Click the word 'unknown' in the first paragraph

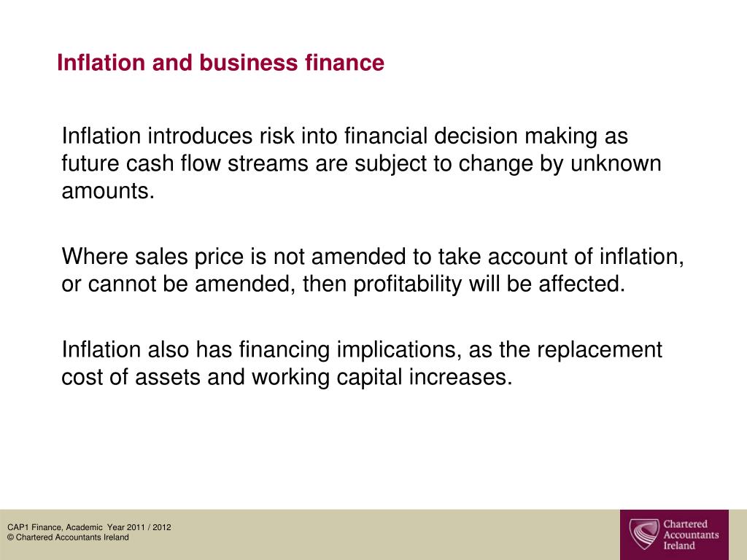(x=616, y=163)
